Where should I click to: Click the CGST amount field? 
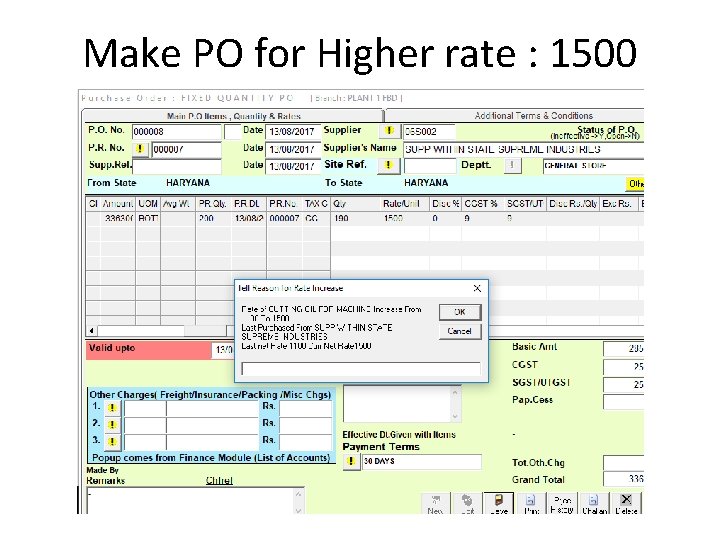(624, 366)
